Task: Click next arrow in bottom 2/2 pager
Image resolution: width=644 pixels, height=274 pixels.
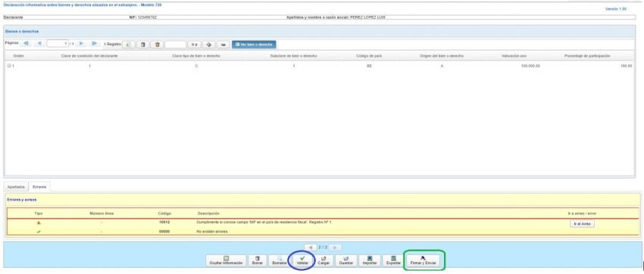Action: (335, 248)
